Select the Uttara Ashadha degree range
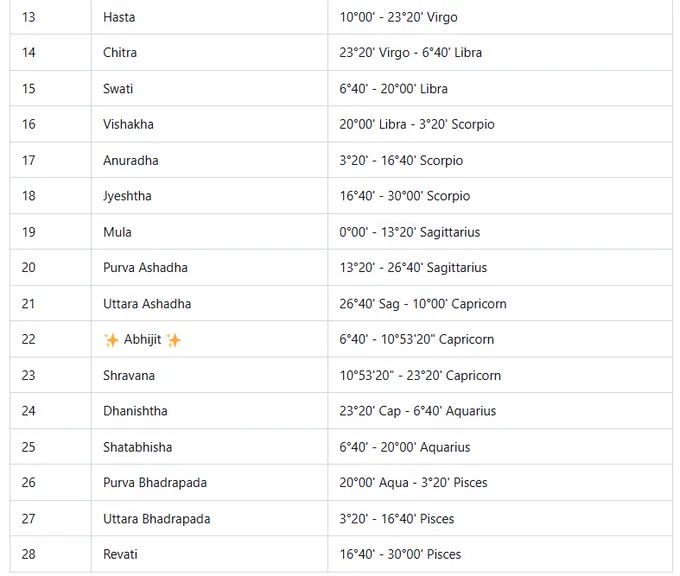Viewport: 680px width, 576px height. click(x=423, y=304)
